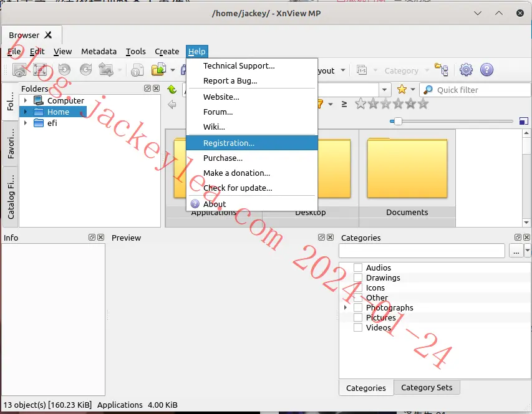The image size is (532, 414).
Task: Adjust the thumbnail size slider handle
Action: click(398, 121)
